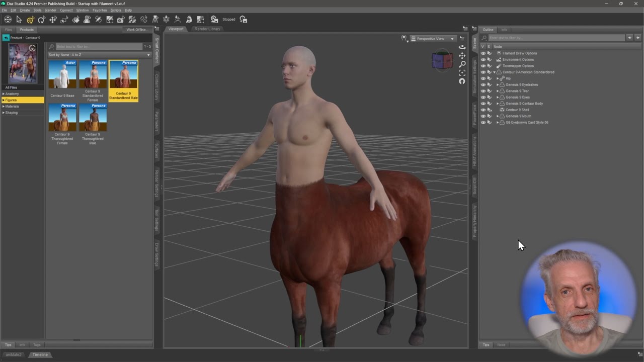Image resolution: width=644 pixels, height=362 pixels.
Task: Switch to the Render Library tab
Action: 207,29
